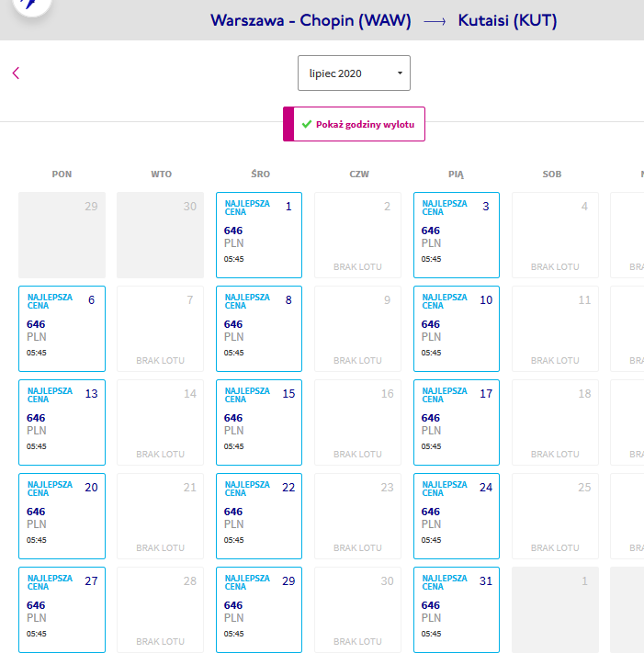This screenshot has width=644, height=653.
Task: Choose the July 31 flight
Action: [457, 610]
